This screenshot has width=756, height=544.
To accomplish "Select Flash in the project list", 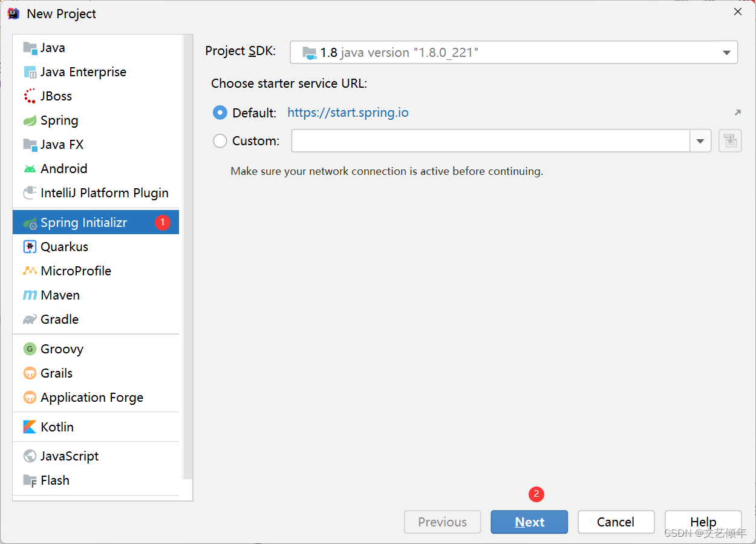I will 96,480.
